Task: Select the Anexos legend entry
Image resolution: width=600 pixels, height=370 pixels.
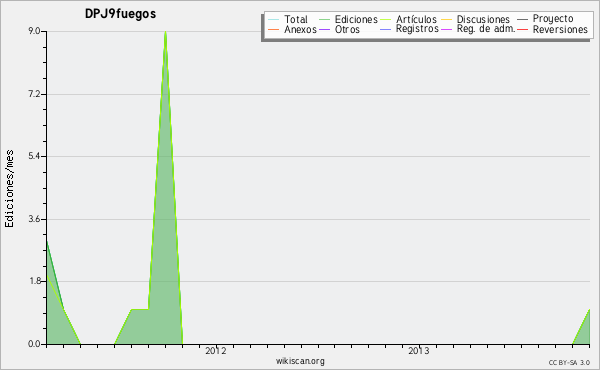Action: [x=292, y=29]
